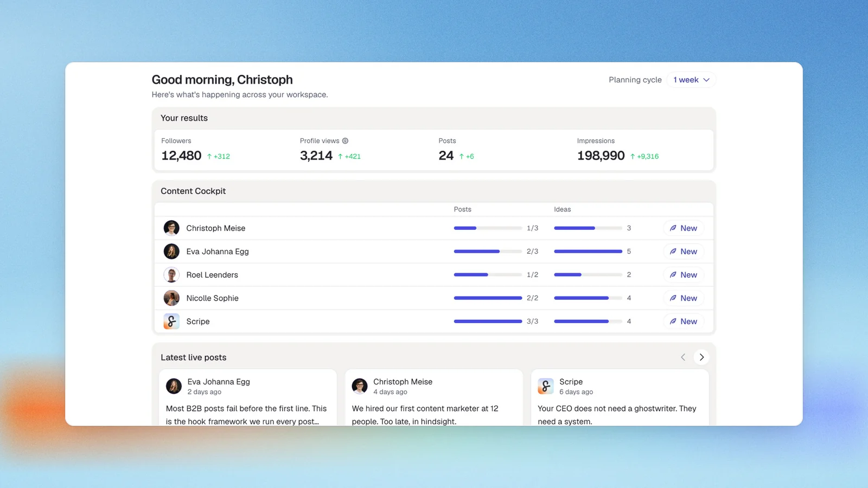Image resolution: width=868 pixels, height=488 pixels.
Task: Click Eva Johanna Egg's ideas progress bar
Action: click(588, 252)
